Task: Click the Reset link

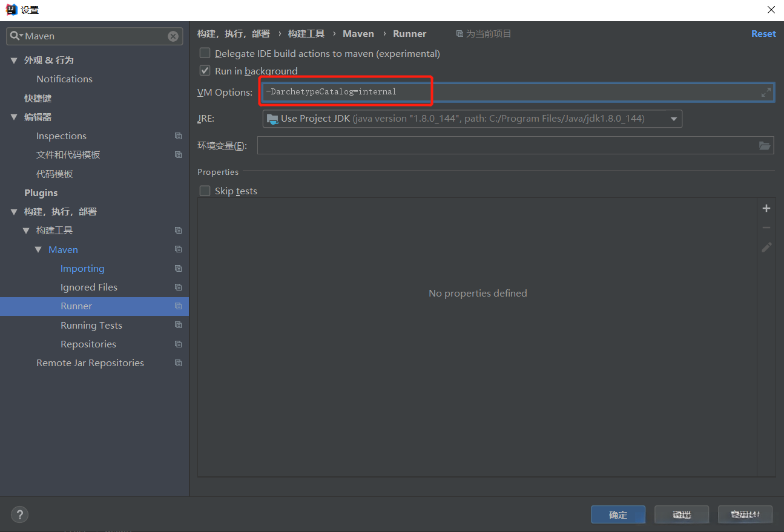Action: tap(763, 34)
